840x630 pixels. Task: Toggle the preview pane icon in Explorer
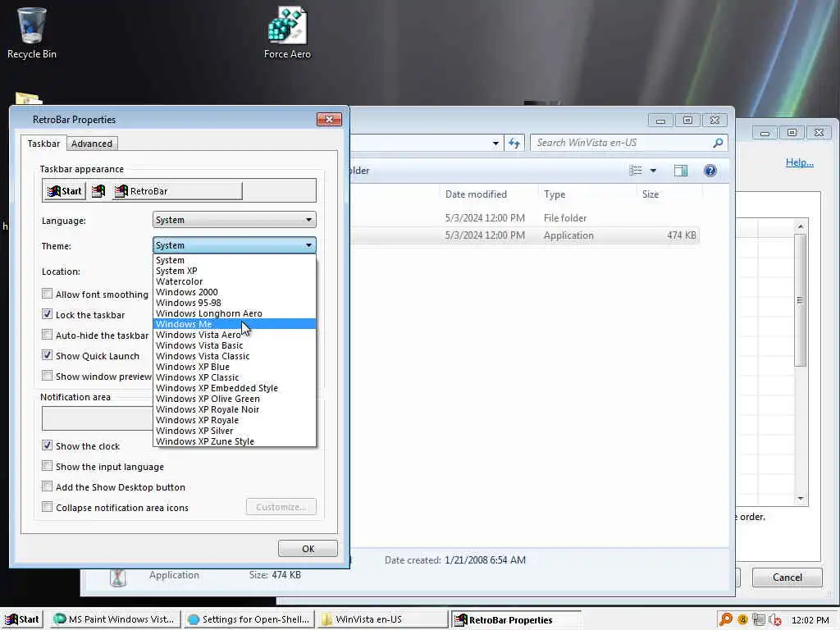[x=680, y=171]
